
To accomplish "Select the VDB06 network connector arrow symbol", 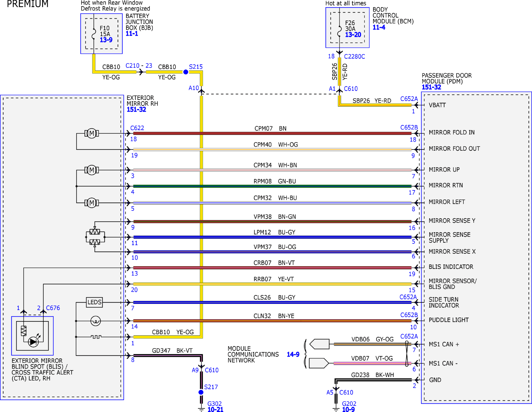I will point(319,344).
